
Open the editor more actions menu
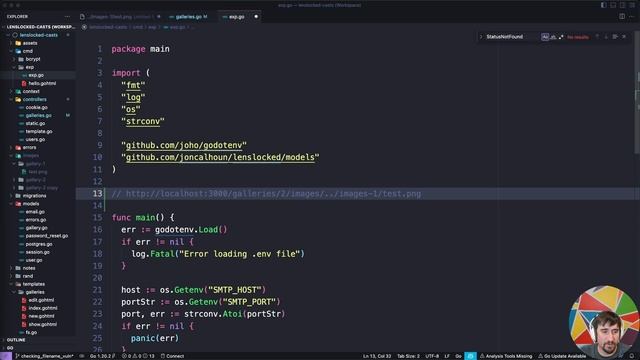point(631,17)
